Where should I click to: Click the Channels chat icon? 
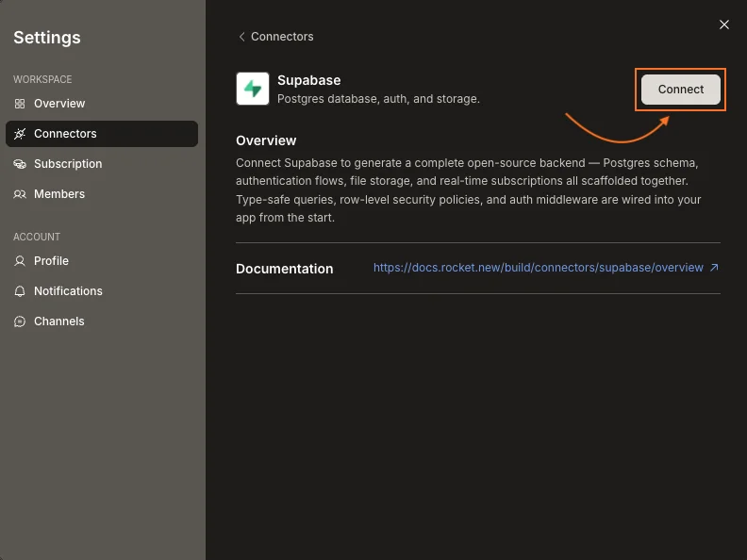(20, 321)
